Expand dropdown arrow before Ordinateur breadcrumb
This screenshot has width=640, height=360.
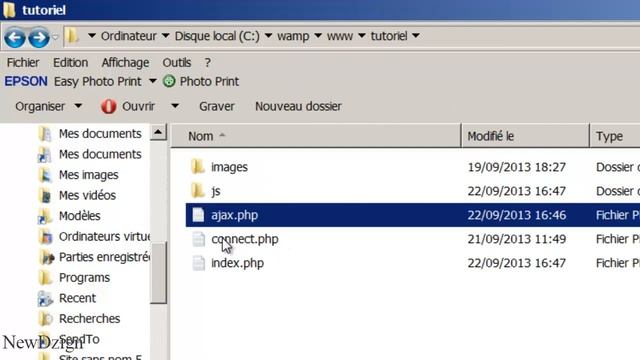92,36
